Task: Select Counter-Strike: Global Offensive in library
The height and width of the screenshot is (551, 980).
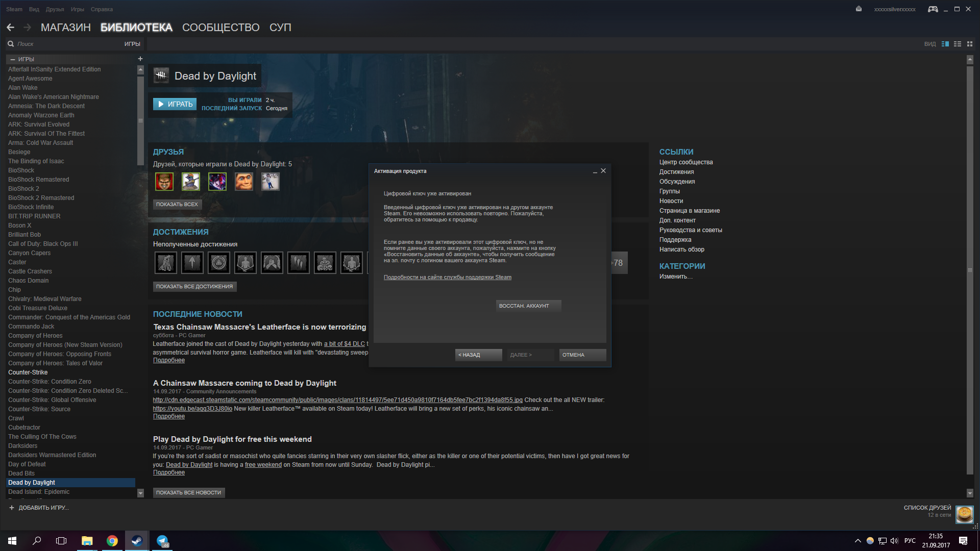Action: point(52,400)
